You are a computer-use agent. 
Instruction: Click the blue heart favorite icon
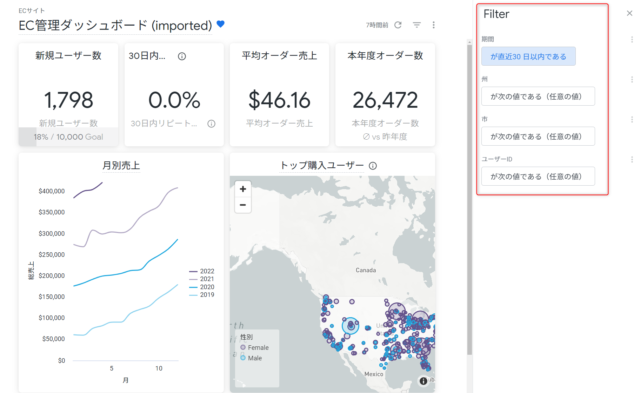220,24
